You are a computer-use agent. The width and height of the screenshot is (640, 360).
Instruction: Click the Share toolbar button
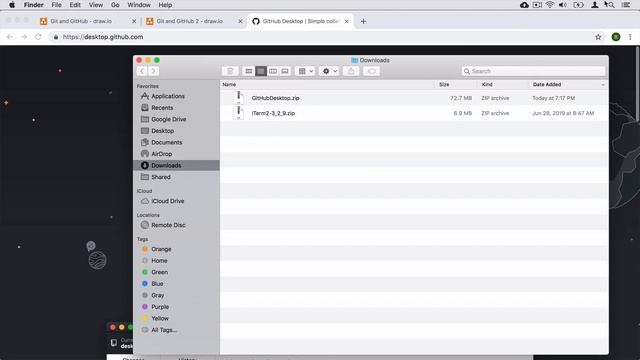[x=351, y=71]
